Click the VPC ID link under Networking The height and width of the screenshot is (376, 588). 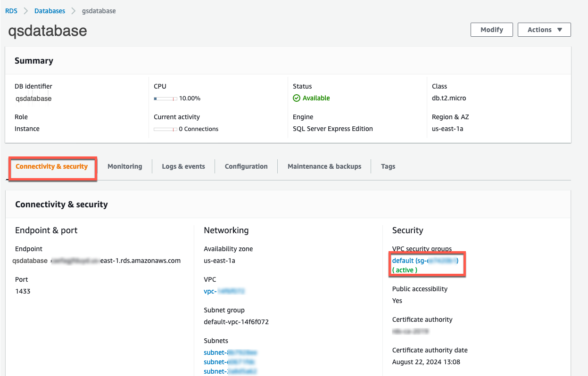coord(224,291)
